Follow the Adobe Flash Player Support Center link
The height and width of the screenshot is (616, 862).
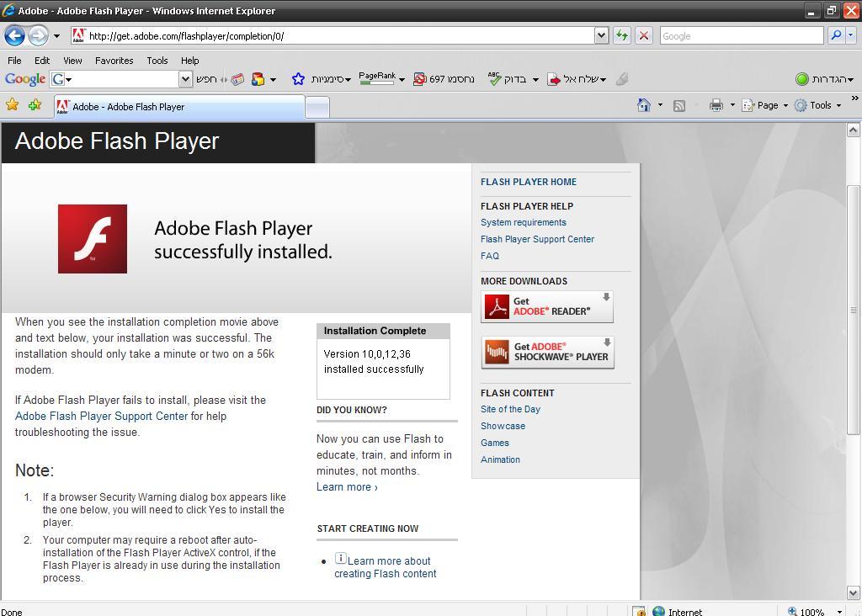(x=101, y=416)
